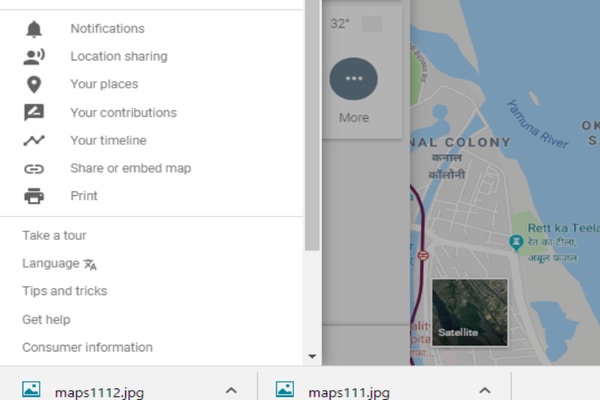600x400 pixels.
Task: Click the More three-dots circle button
Action: [x=354, y=79]
